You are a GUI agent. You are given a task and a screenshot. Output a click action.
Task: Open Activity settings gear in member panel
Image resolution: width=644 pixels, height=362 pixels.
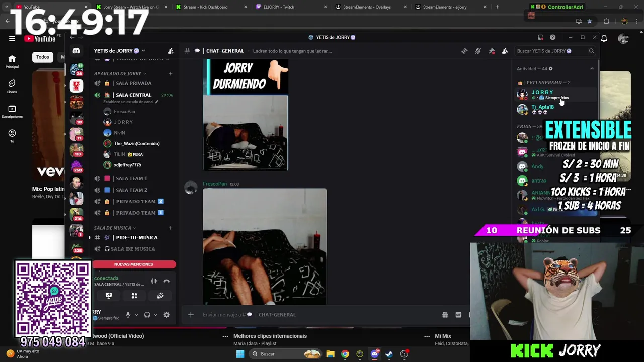coord(550,69)
